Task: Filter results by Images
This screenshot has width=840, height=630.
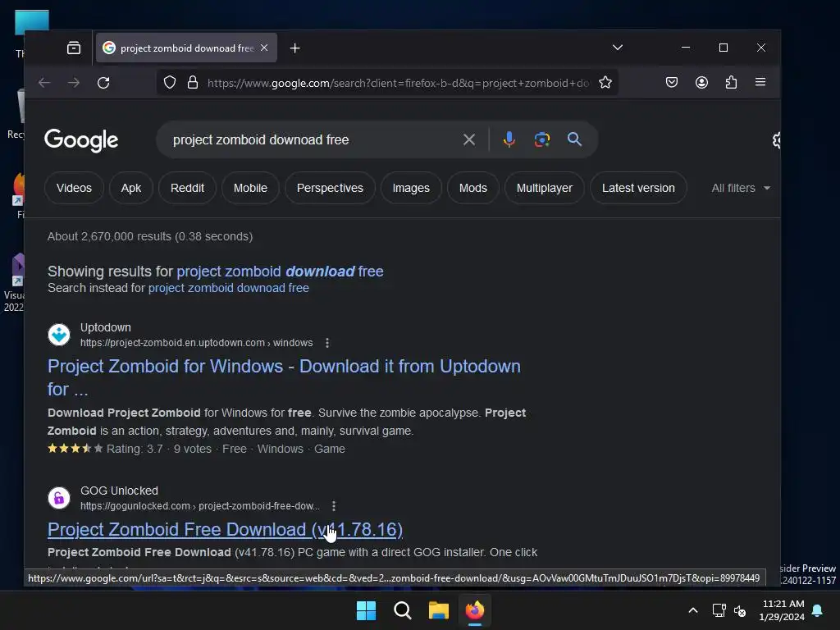Action: pyautogui.click(x=411, y=188)
